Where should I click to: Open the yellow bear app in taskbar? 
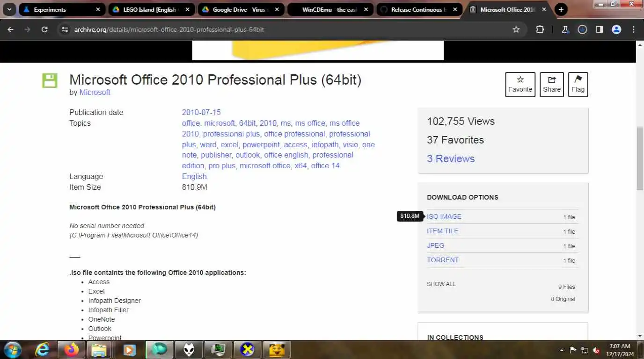click(x=277, y=350)
